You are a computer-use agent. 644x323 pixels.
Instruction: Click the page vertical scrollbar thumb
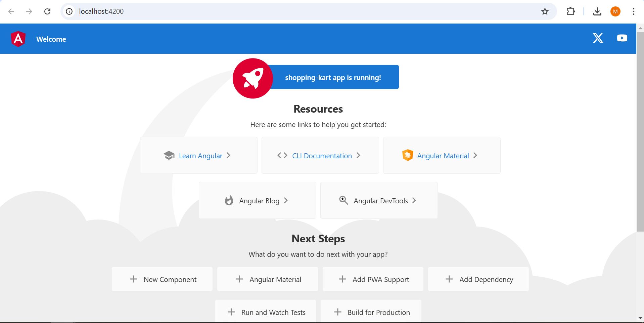[x=640, y=131]
